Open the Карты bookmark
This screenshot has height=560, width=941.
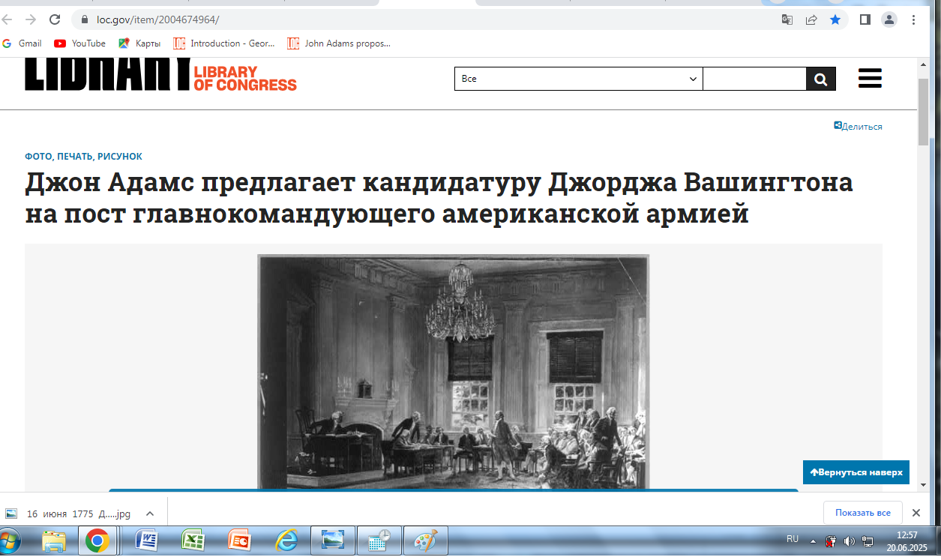(139, 43)
